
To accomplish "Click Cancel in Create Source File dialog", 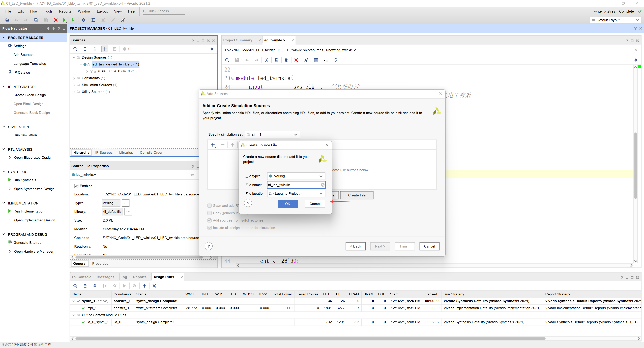I will click(x=315, y=204).
